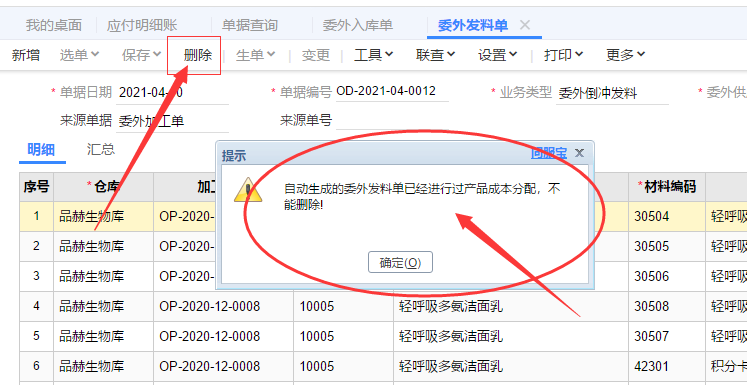Select row number 6 in the table

pyautogui.click(x=36, y=366)
